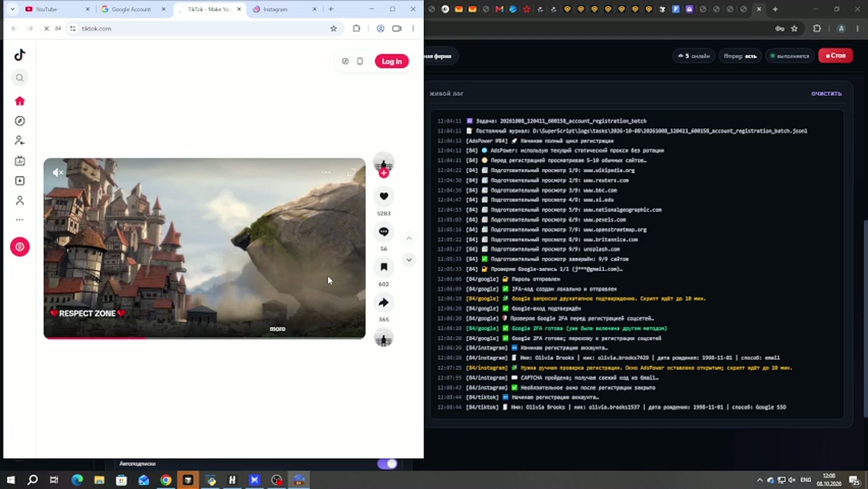The height and width of the screenshot is (489, 868).
Task: Bookmark page with star in right browser
Action: point(794,29)
